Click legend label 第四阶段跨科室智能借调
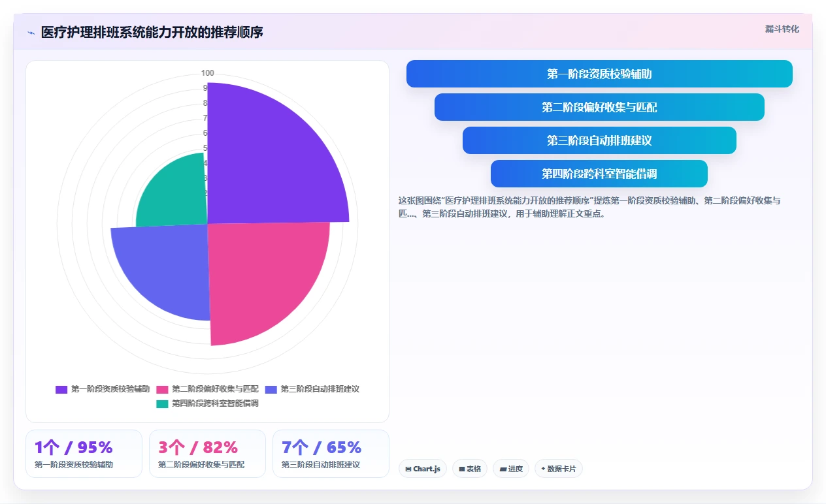 coord(215,403)
